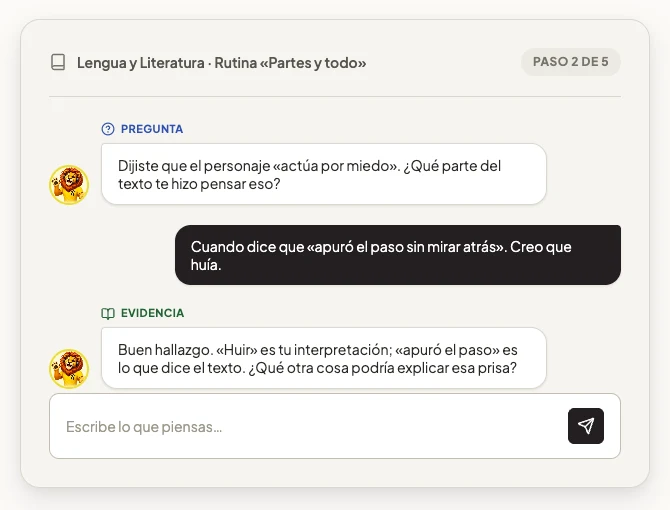This screenshot has width=670, height=510.
Task: Click the PASO 2 DE 5 badge
Action: 570,62
